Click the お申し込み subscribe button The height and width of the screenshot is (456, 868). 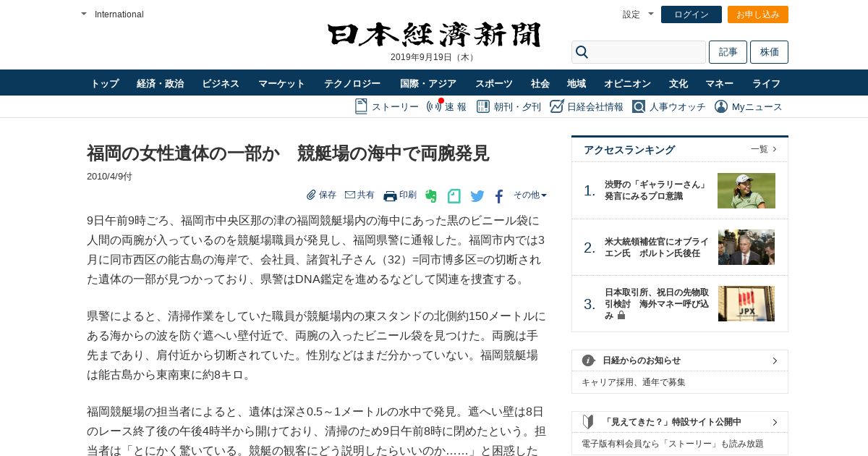pos(758,14)
